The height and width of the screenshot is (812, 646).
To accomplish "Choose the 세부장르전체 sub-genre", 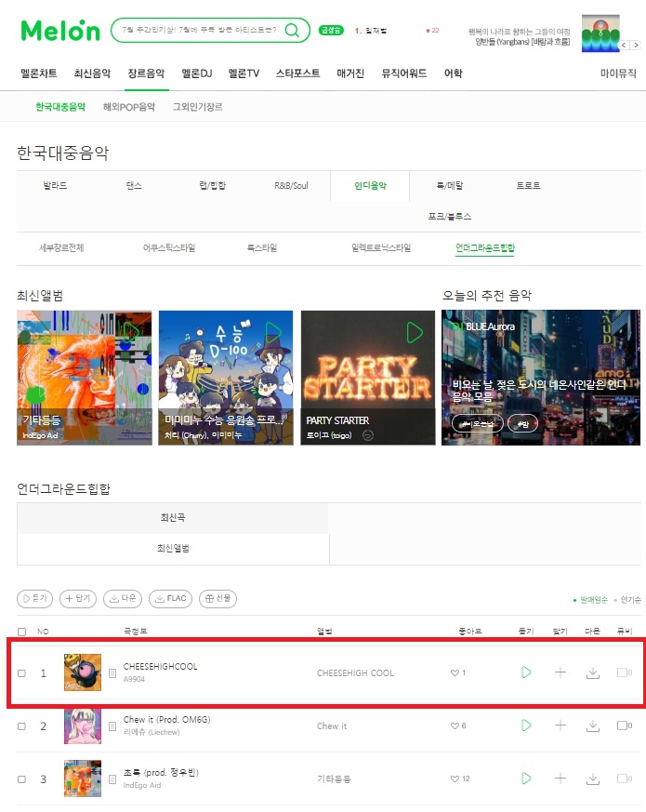I will pos(61,247).
